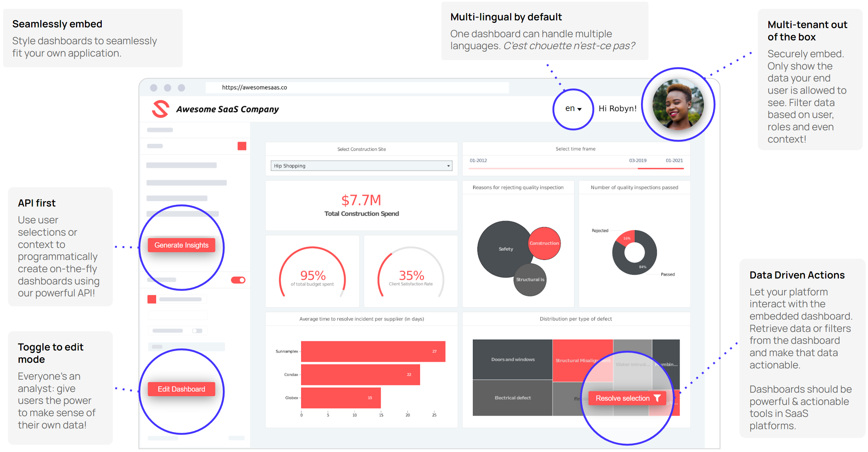The image size is (868, 452).
Task: Open the en language dropdown
Action: (x=573, y=109)
